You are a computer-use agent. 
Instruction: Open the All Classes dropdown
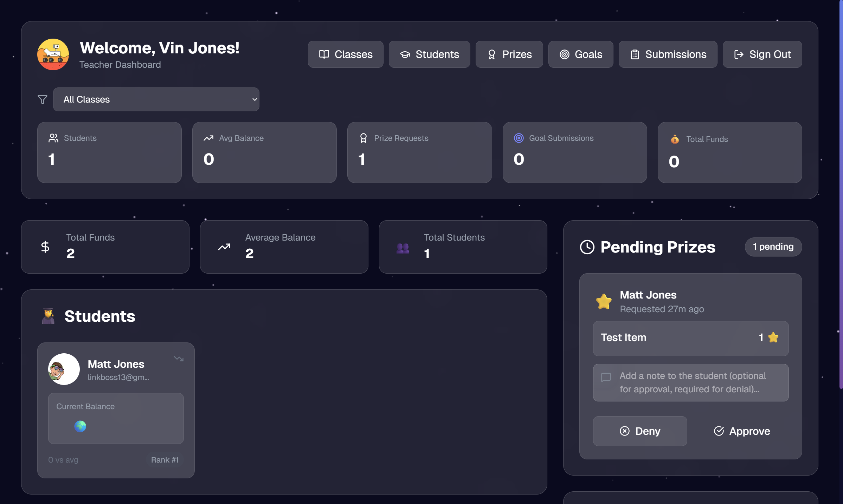coord(156,99)
